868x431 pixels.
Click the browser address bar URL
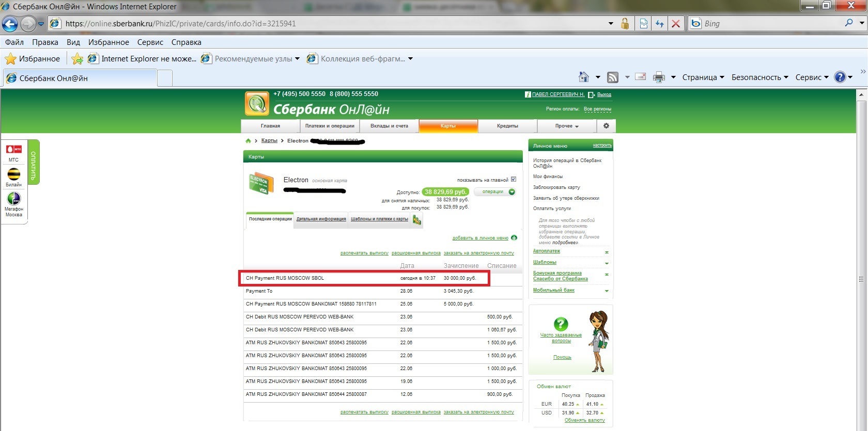[x=180, y=24]
